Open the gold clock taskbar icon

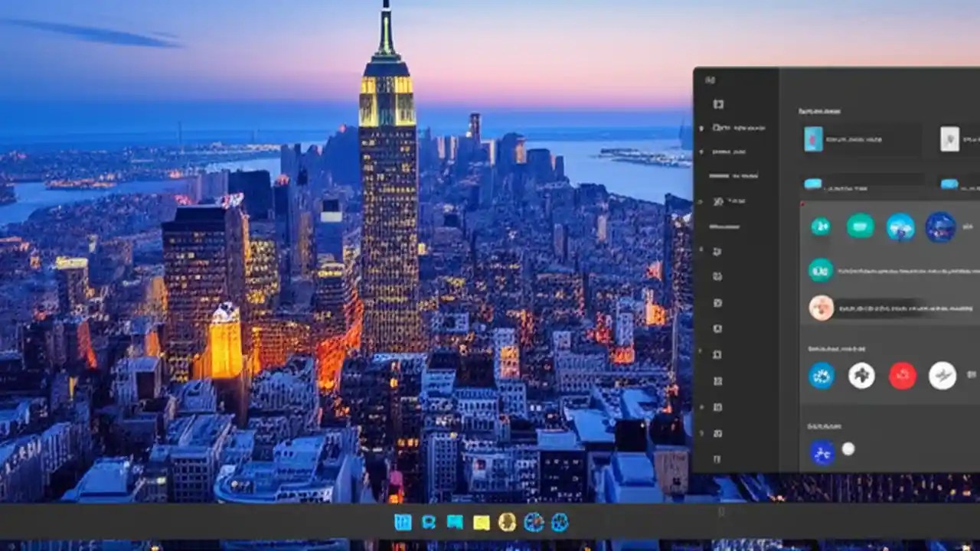[507, 522]
